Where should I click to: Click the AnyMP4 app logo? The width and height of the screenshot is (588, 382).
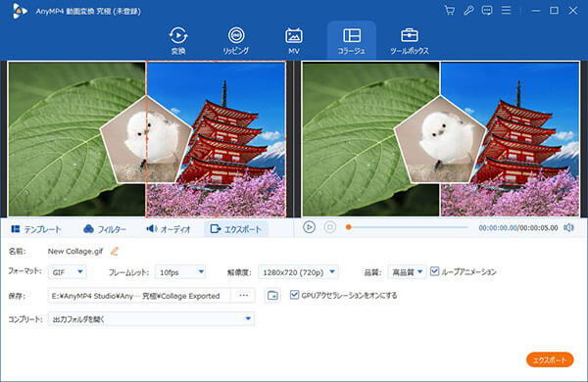click(x=20, y=11)
